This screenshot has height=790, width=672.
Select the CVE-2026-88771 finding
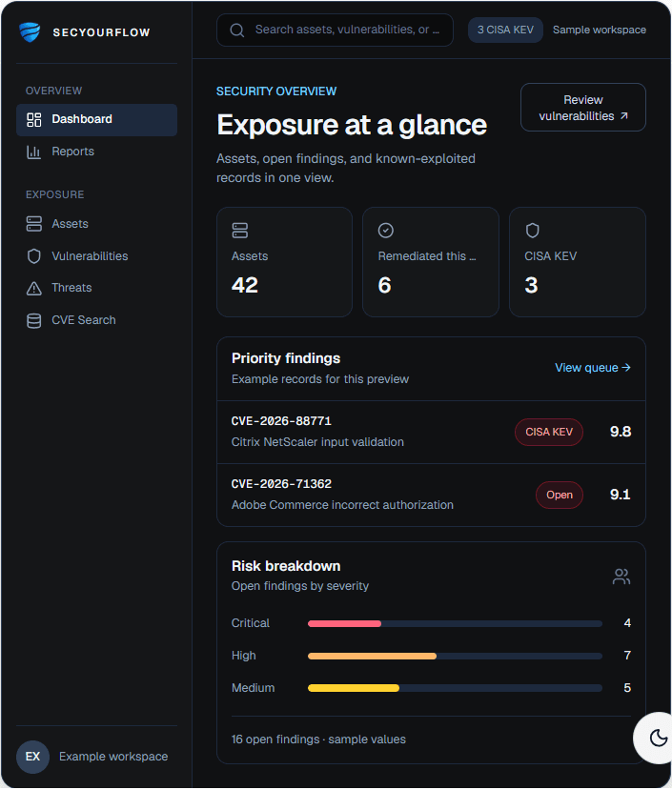click(x=431, y=433)
